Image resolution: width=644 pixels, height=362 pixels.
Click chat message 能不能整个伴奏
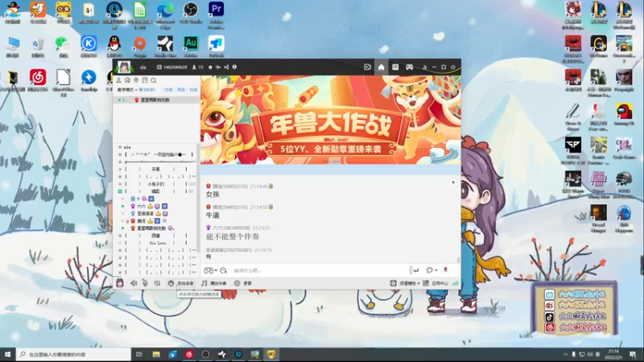(233, 237)
